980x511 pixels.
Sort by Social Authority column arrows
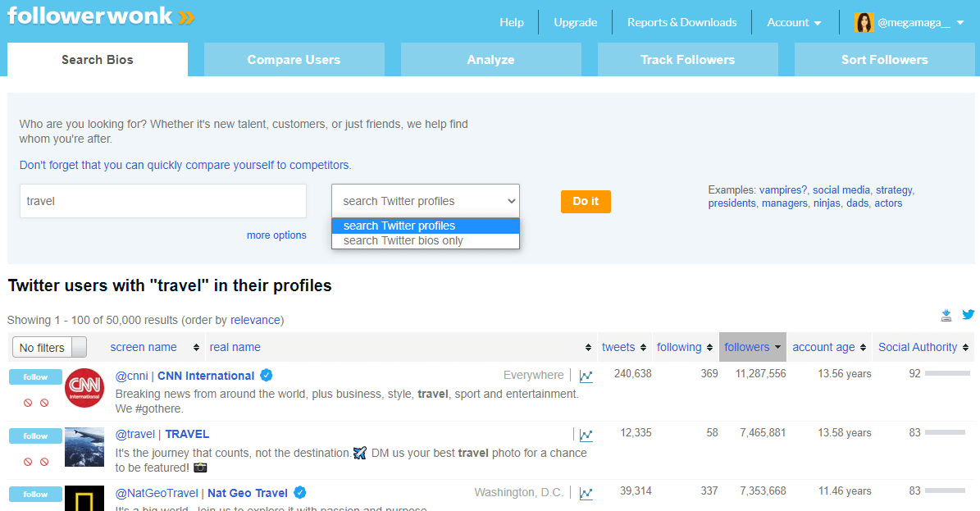(x=965, y=348)
